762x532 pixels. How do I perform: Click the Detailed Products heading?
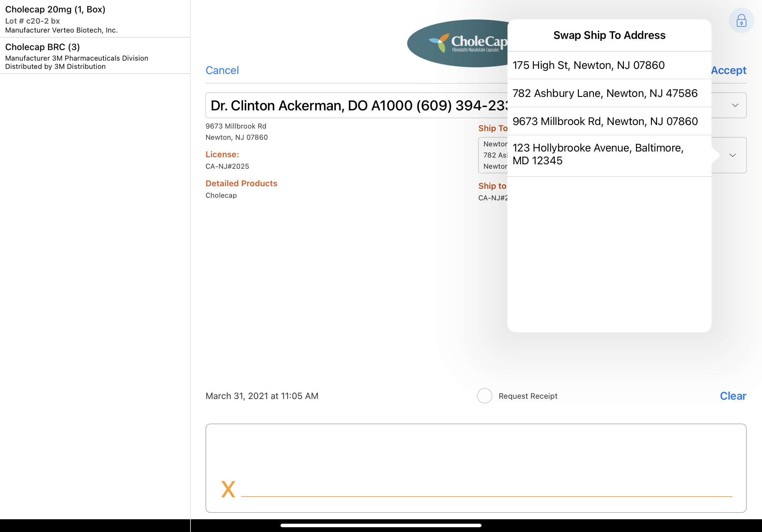coord(241,183)
